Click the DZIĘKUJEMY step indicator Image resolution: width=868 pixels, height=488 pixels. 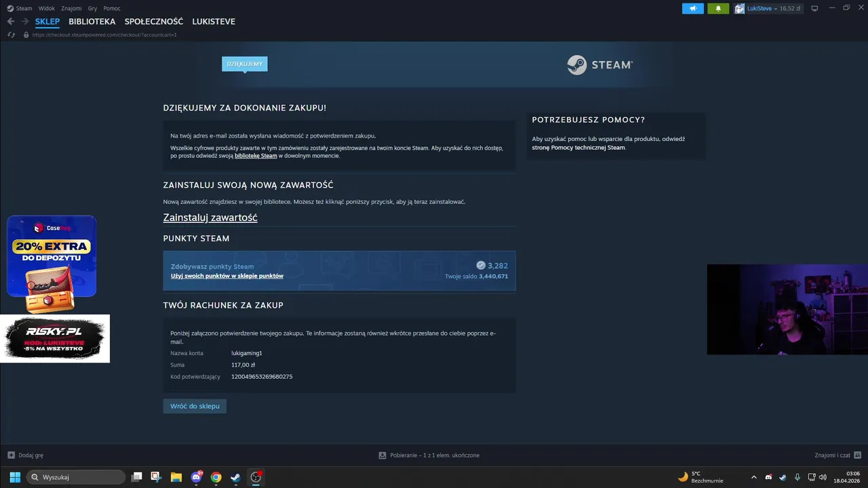pos(245,64)
